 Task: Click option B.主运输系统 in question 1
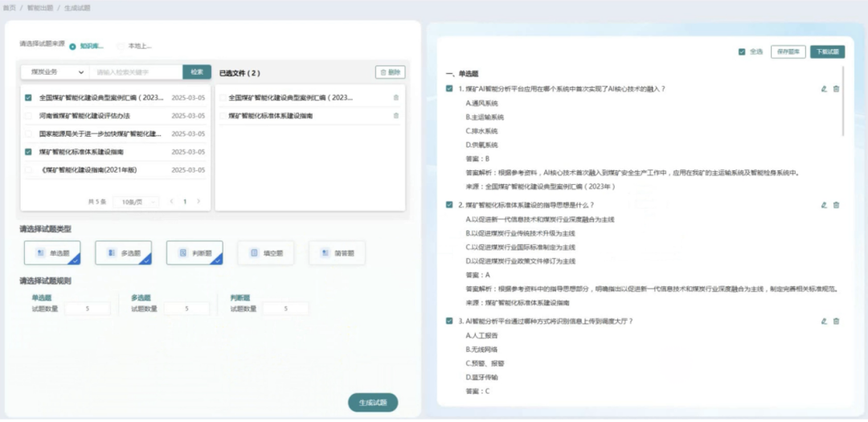click(485, 117)
